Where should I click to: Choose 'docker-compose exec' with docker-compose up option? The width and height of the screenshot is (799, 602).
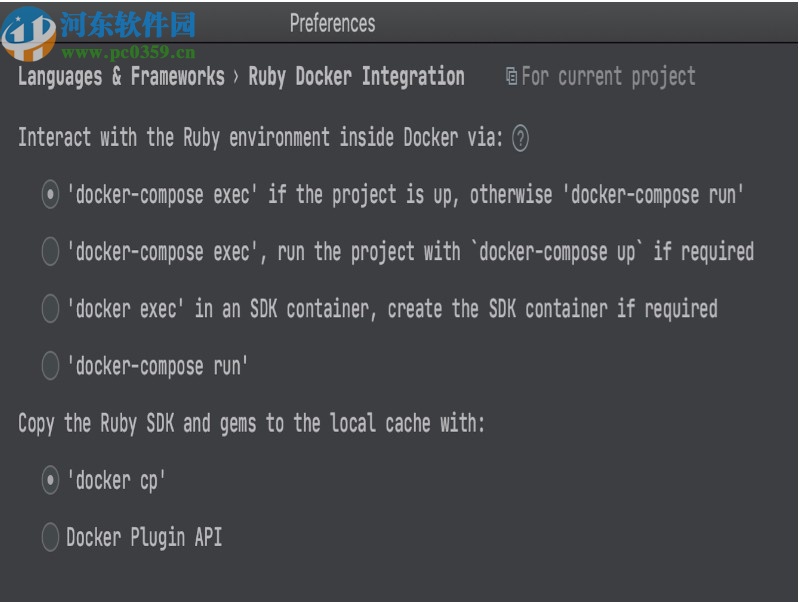tap(50, 252)
